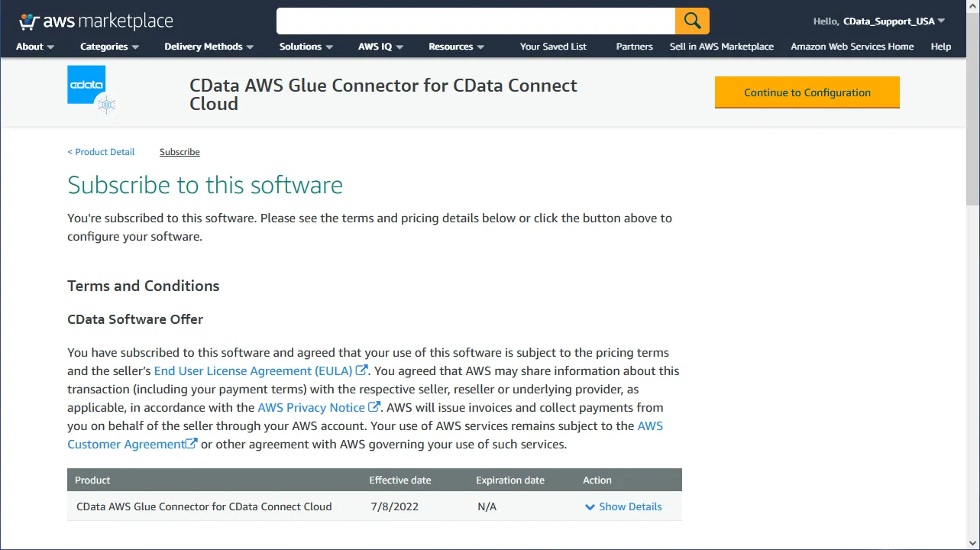Click the AWS Marketplace logo
Screen dimensions: 980x550
95,21
